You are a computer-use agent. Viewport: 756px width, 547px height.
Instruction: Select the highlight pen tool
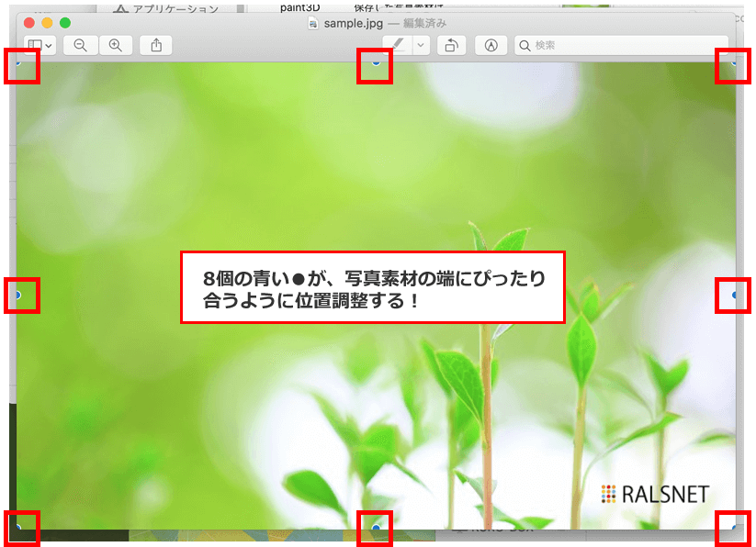[397, 45]
